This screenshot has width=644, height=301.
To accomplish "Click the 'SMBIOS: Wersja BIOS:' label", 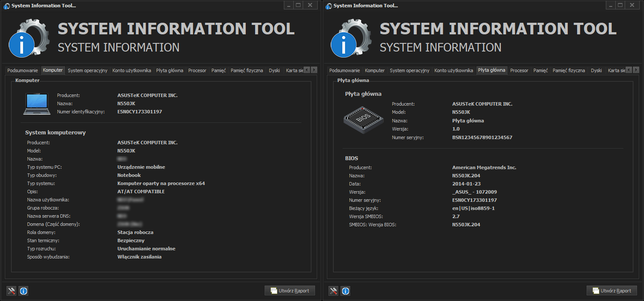I will [373, 225].
